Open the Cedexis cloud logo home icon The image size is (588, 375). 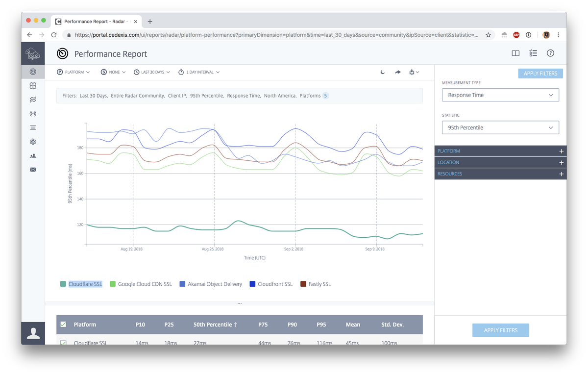33,53
